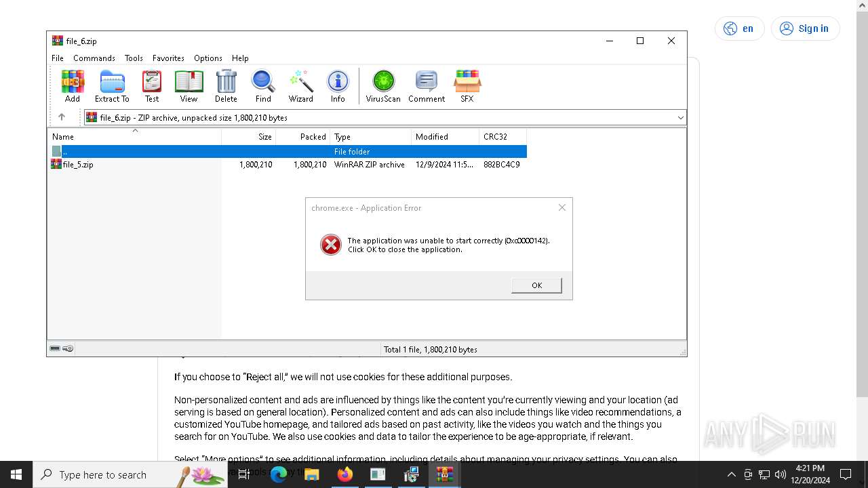Viewport: 868px width, 488px height.
Task: Open Microsoft Edge from the taskbar
Action: coord(279,474)
